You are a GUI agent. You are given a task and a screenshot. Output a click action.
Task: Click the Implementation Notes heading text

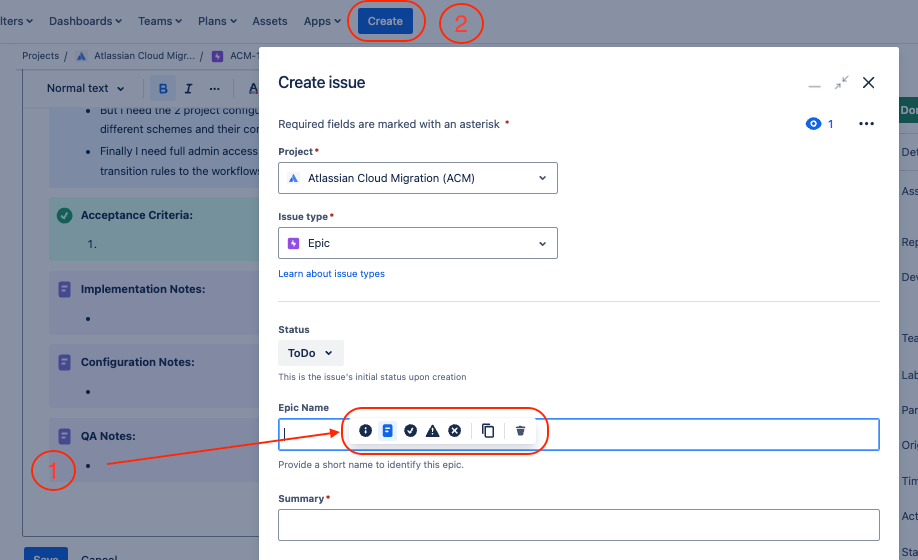tap(143, 289)
